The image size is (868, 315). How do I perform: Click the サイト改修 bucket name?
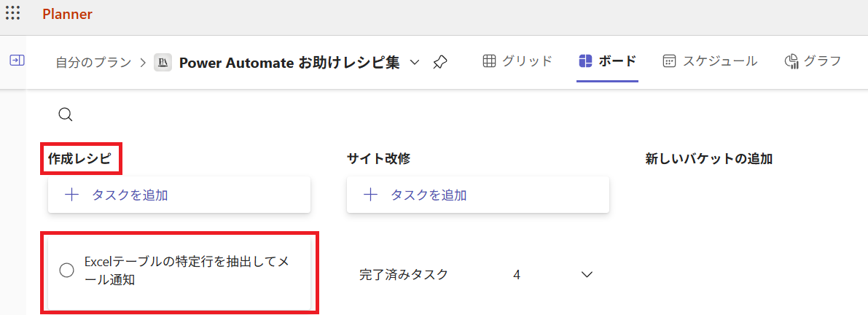[379, 160]
